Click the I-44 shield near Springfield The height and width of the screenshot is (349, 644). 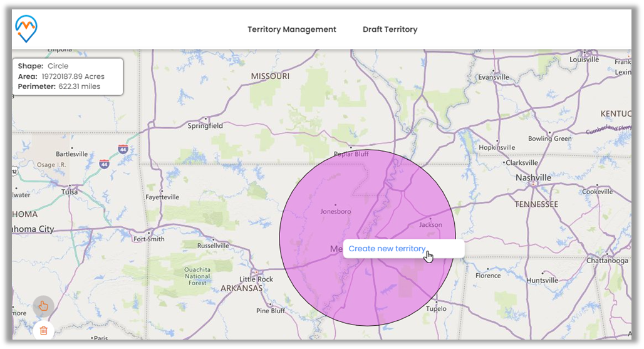(122, 149)
